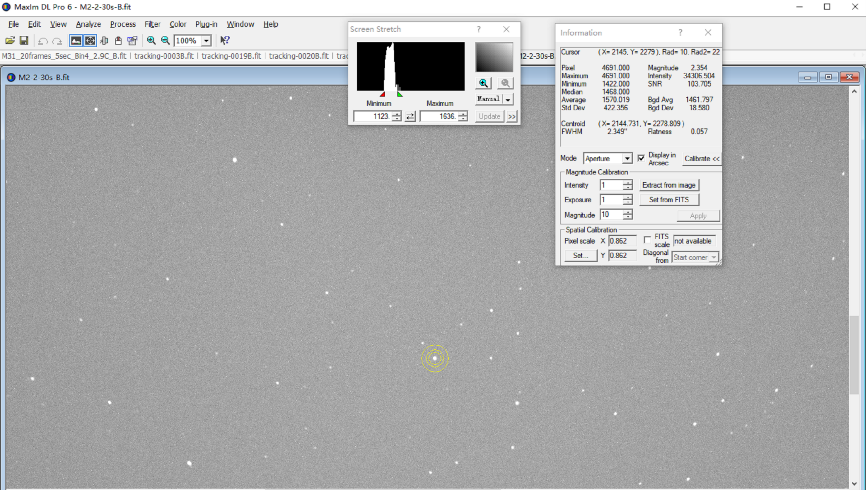Click the zoom out magnifier in main toolbar
This screenshot has width=866, height=490.
point(165,41)
